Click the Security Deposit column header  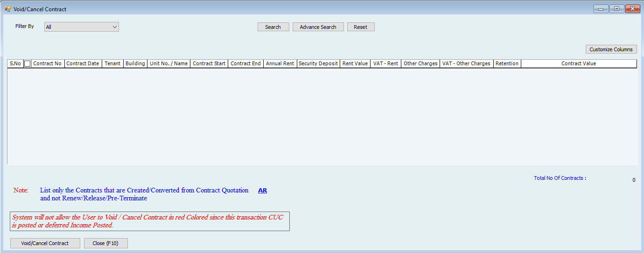pyautogui.click(x=318, y=64)
